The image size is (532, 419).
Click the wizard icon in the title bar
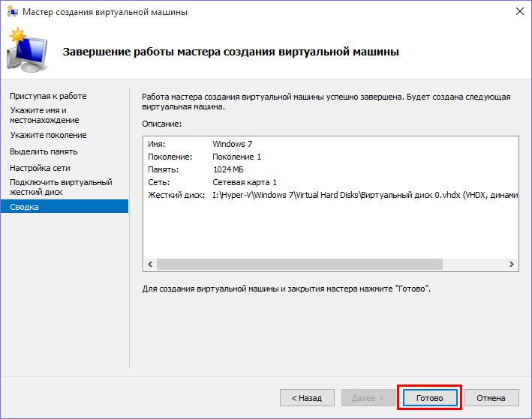pos(12,12)
